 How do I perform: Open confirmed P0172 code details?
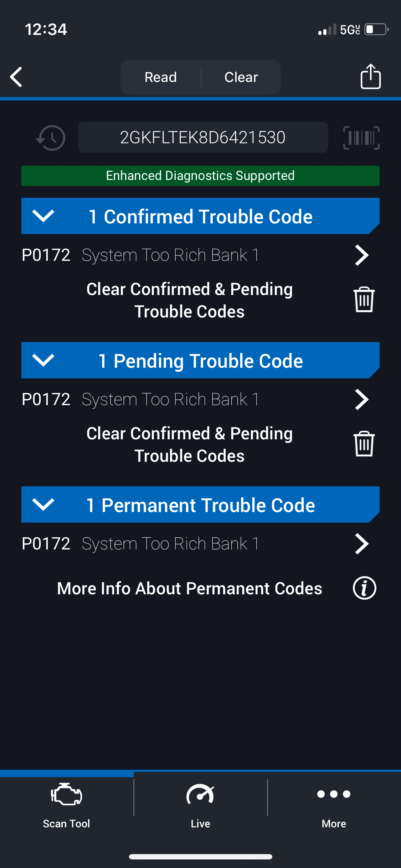click(361, 255)
